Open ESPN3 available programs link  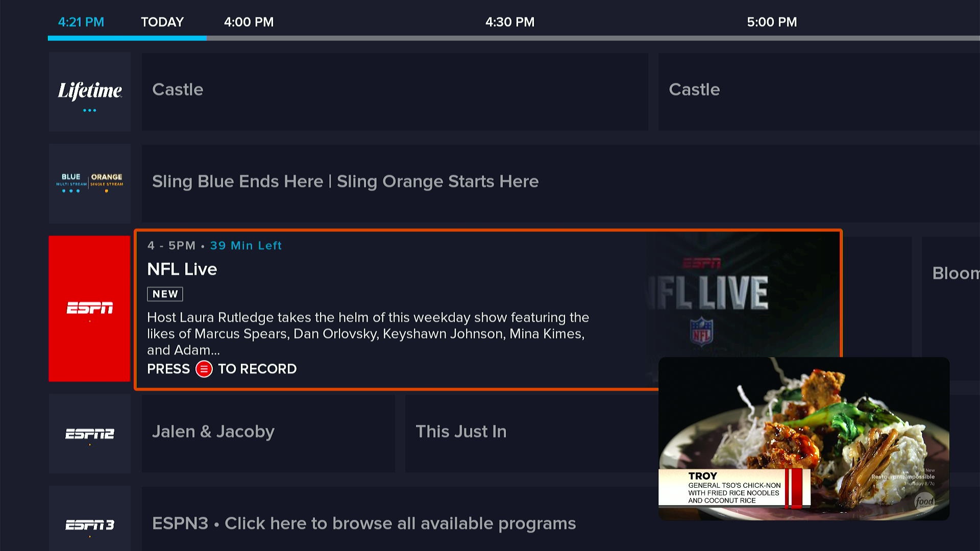363,523
